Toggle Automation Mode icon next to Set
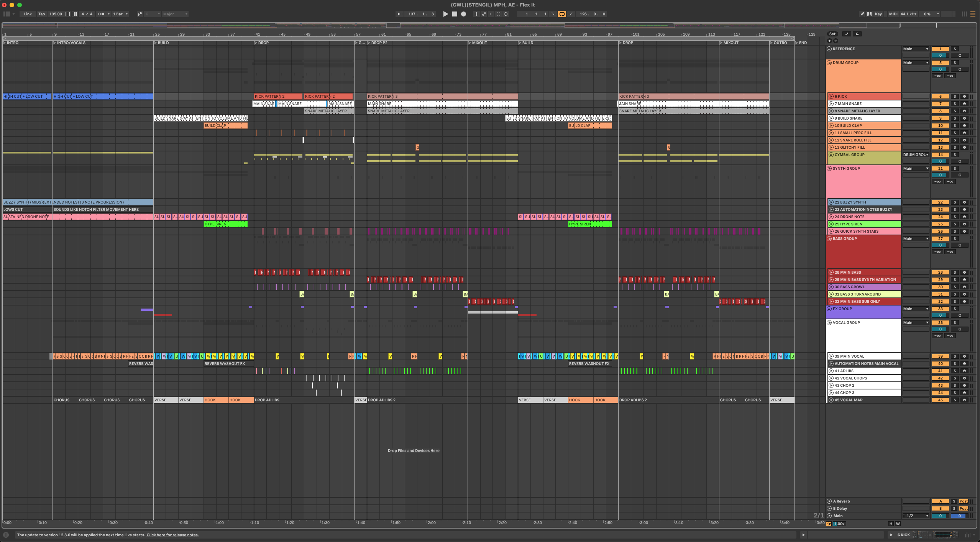This screenshot has width=980, height=542. (847, 34)
